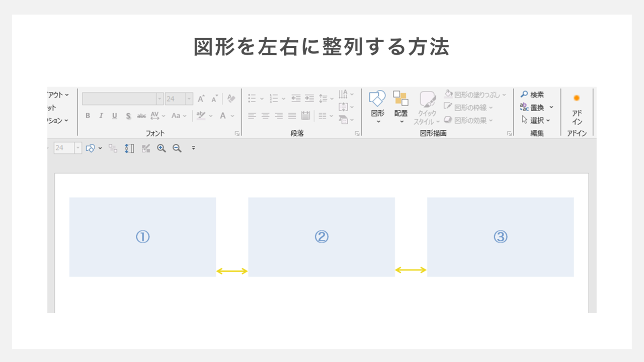The image size is (644, 362).
Task: Toggle Align Right for paragraph
Action: pos(279,116)
